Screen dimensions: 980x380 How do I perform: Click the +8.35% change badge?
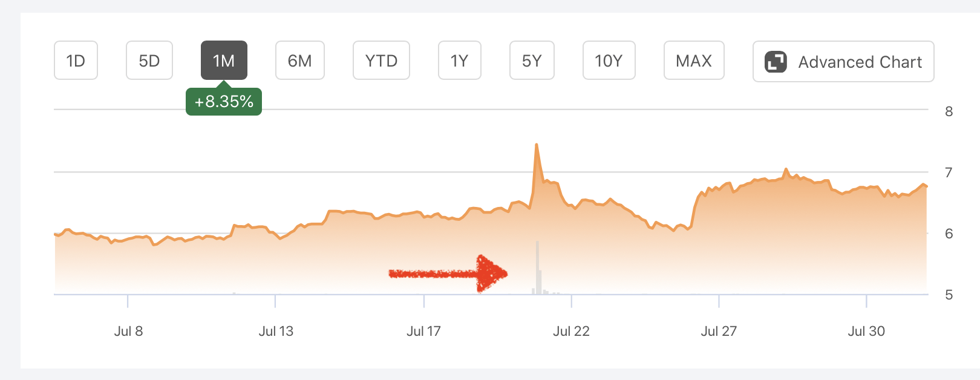[224, 102]
